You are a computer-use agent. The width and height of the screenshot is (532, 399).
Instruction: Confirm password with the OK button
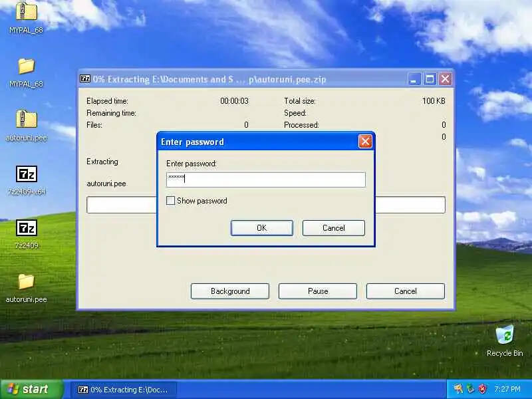pos(261,228)
